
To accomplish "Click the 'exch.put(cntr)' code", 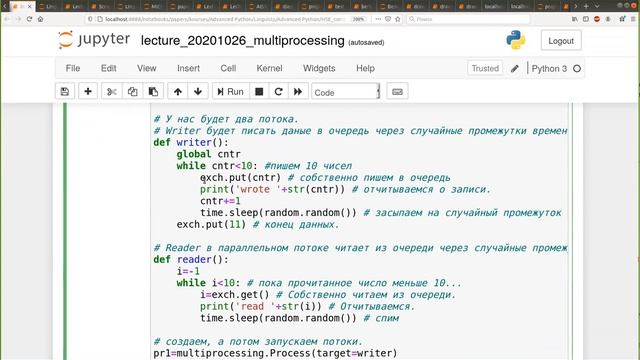I will point(240,178).
